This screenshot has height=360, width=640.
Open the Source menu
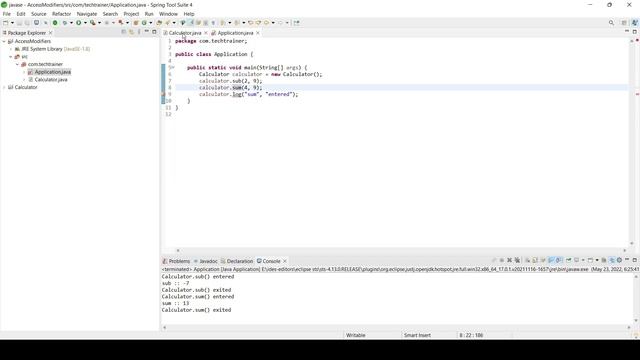tap(39, 14)
